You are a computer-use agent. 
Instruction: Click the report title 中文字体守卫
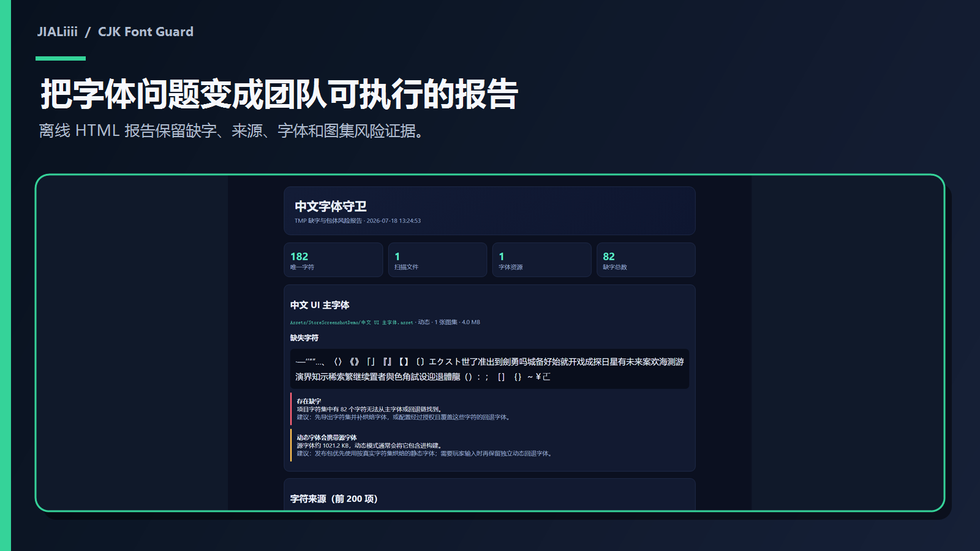click(331, 206)
